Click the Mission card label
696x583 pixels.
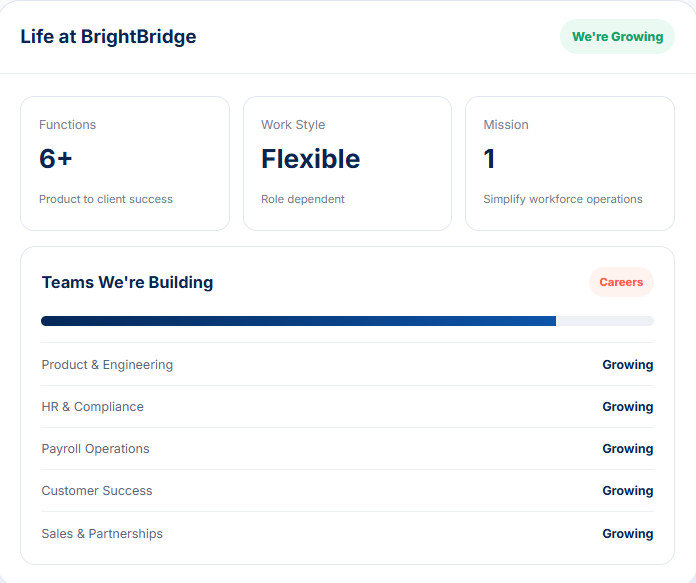tap(506, 125)
